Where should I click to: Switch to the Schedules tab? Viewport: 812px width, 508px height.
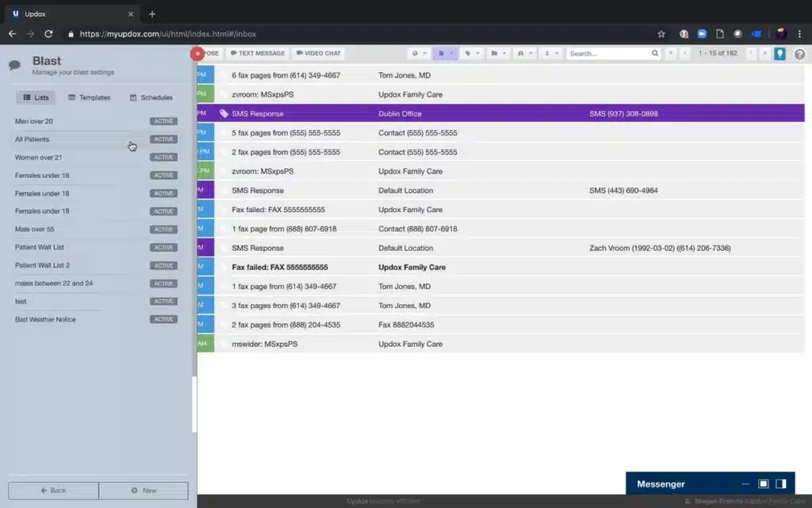pos(151,98)
